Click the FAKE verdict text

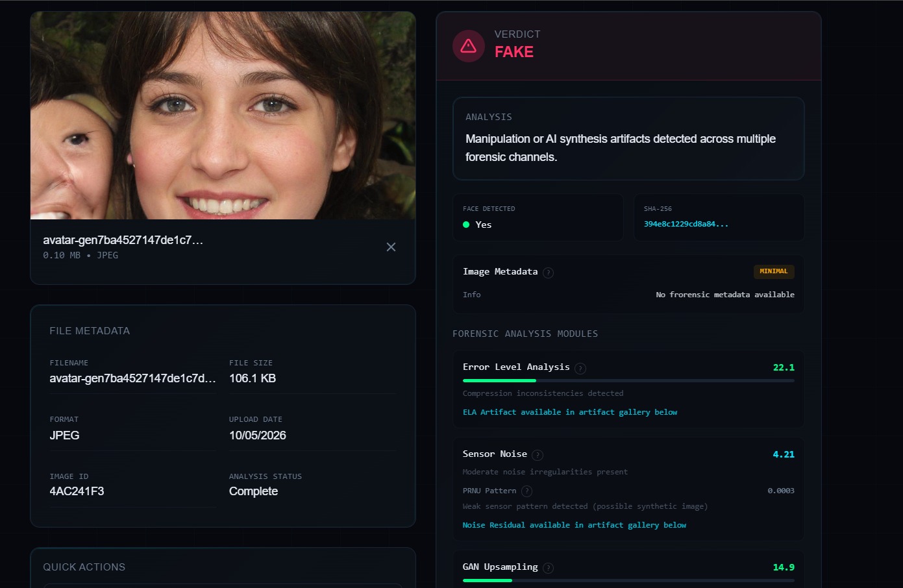coord(514,52)
